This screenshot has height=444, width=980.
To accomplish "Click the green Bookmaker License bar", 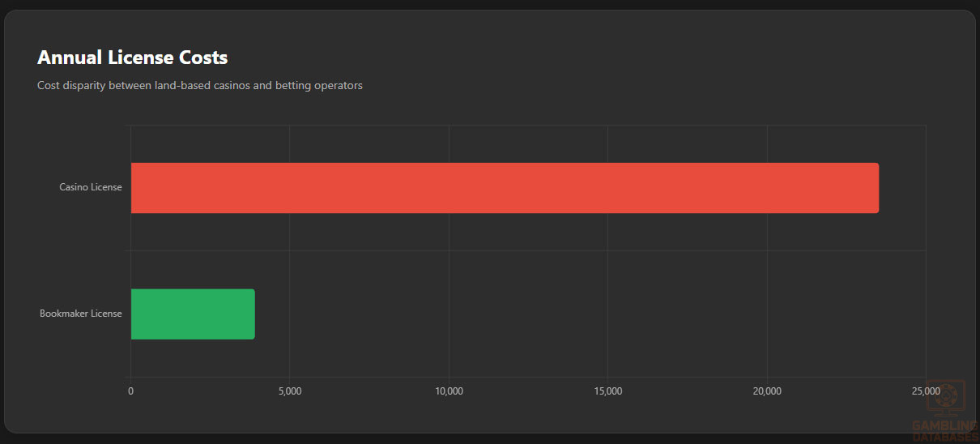I will [193, 314].
